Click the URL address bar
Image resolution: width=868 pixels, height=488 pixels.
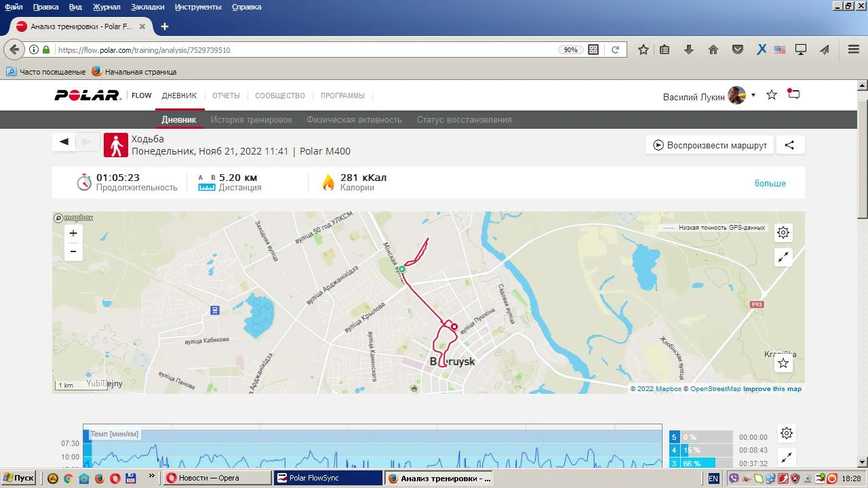click(305, 49)
